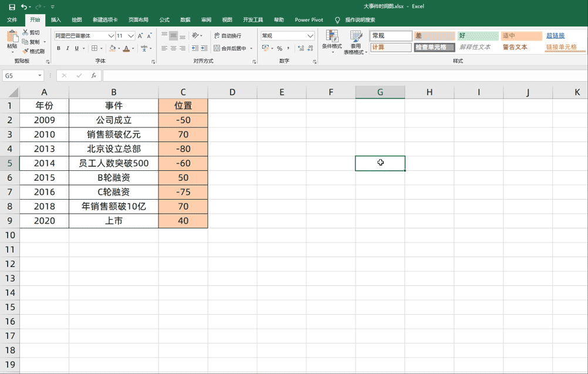Click the text orientation icon

click(x=195, y=36)
